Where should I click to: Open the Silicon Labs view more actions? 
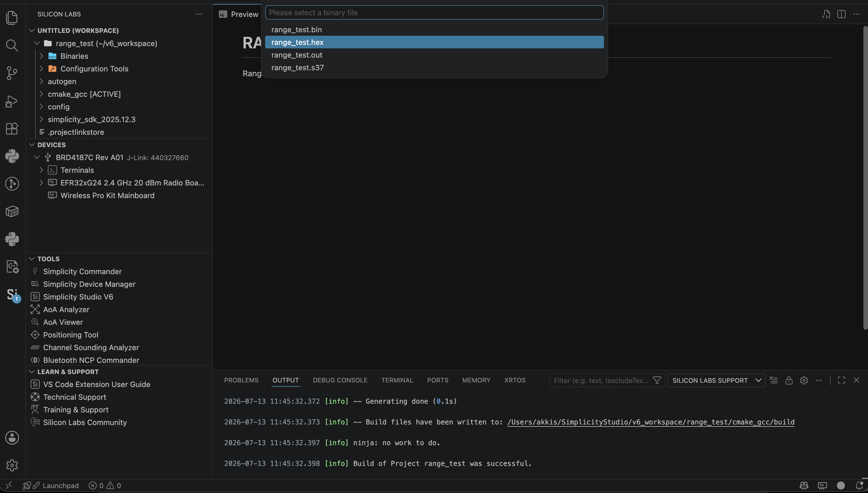199,14
